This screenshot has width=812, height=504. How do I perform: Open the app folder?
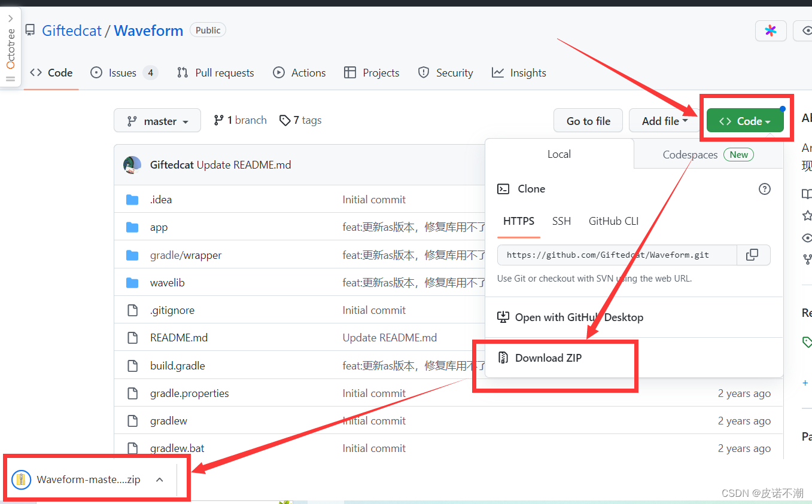(159, 227)
